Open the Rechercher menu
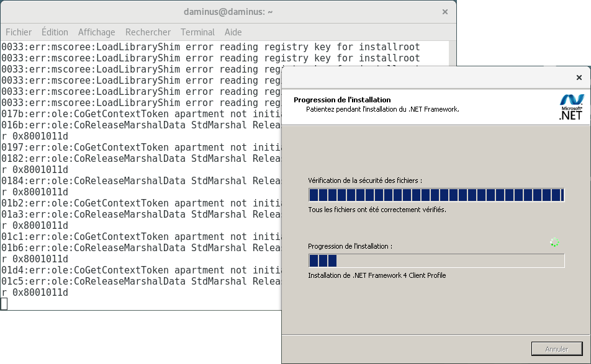 click(x=148, y=32)
